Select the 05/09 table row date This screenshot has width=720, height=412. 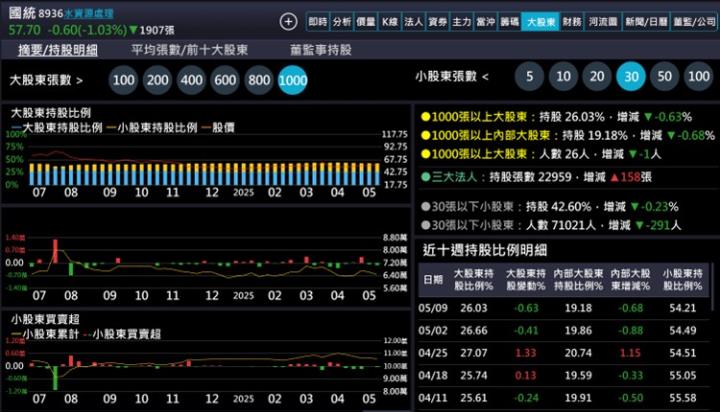pos(433,308)
